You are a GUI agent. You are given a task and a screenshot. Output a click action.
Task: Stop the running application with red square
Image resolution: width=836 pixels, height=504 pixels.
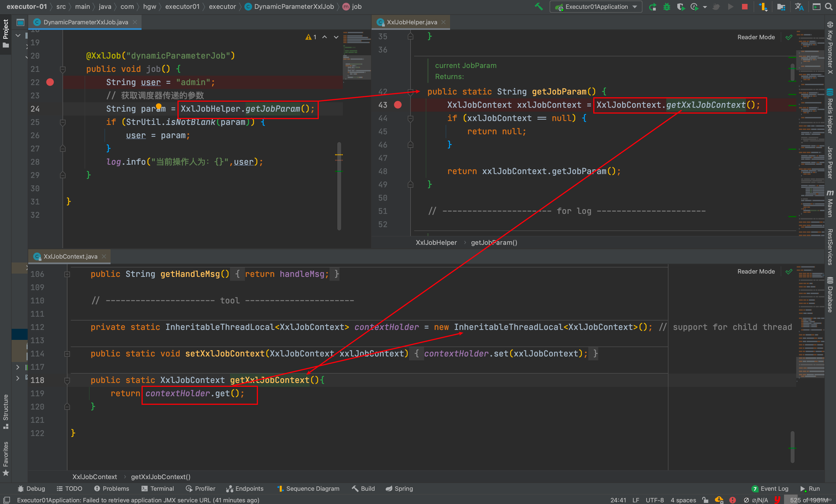click(x=745, y=7)
